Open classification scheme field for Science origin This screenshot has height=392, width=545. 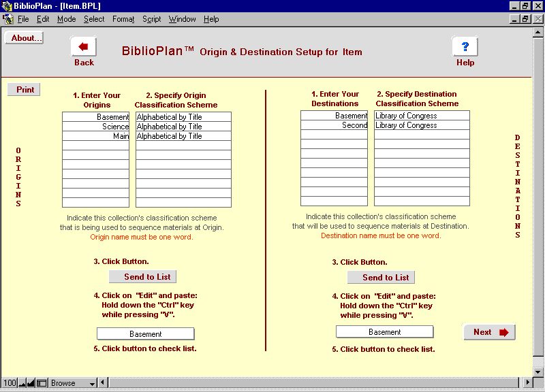click(183, 127)
